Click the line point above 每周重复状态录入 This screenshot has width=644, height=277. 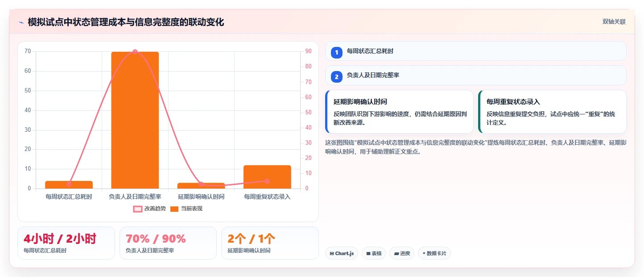tap(267, 181)
